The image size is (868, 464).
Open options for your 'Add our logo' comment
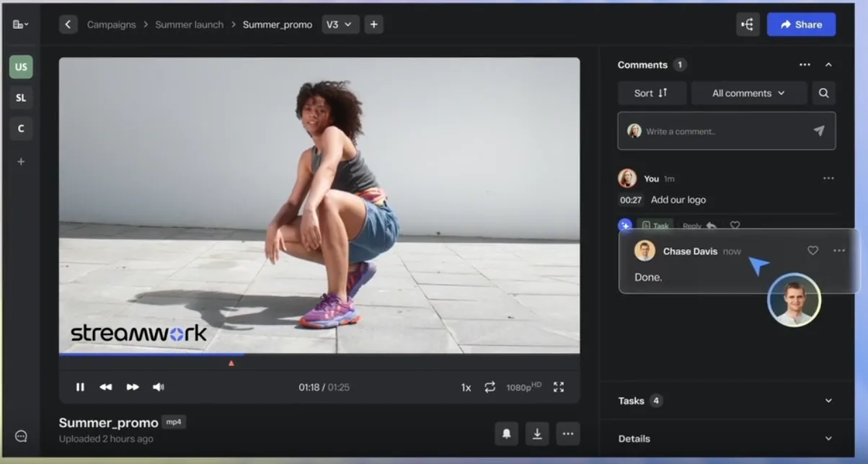[x=828, y=179]
